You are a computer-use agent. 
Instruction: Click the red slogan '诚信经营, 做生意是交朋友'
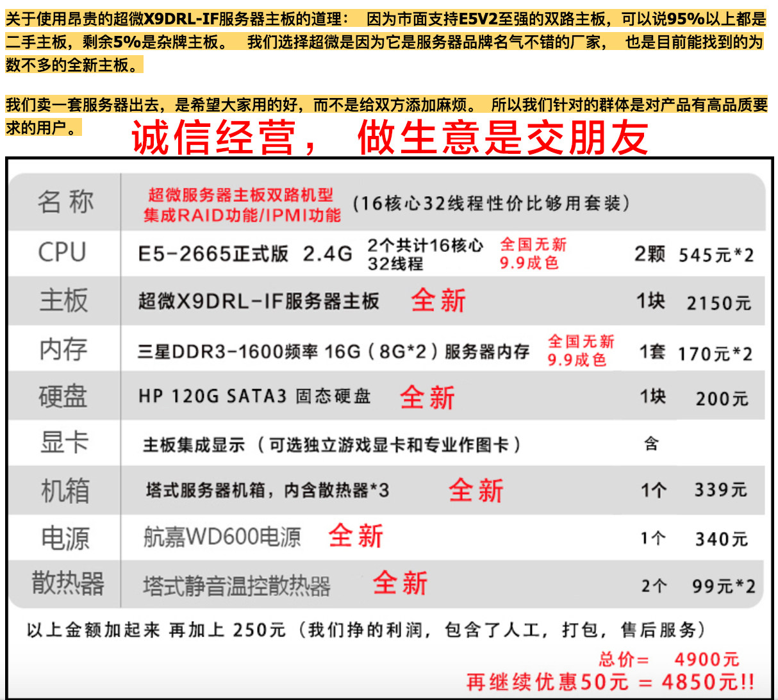click(390, 138)
